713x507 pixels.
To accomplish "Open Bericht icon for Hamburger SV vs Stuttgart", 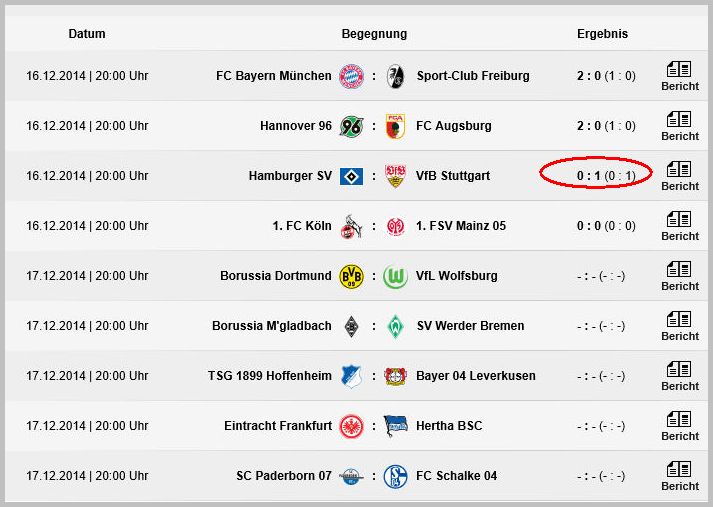I will point(679,176).
